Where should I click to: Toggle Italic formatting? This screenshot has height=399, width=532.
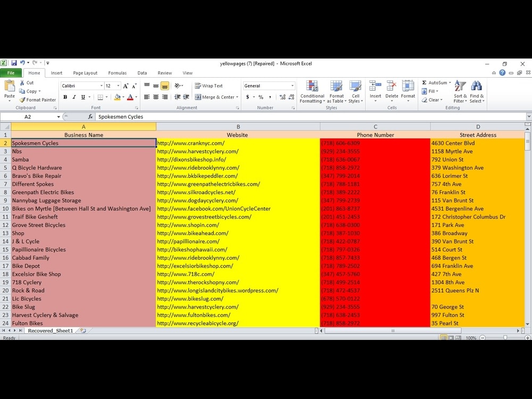(74, 97)
